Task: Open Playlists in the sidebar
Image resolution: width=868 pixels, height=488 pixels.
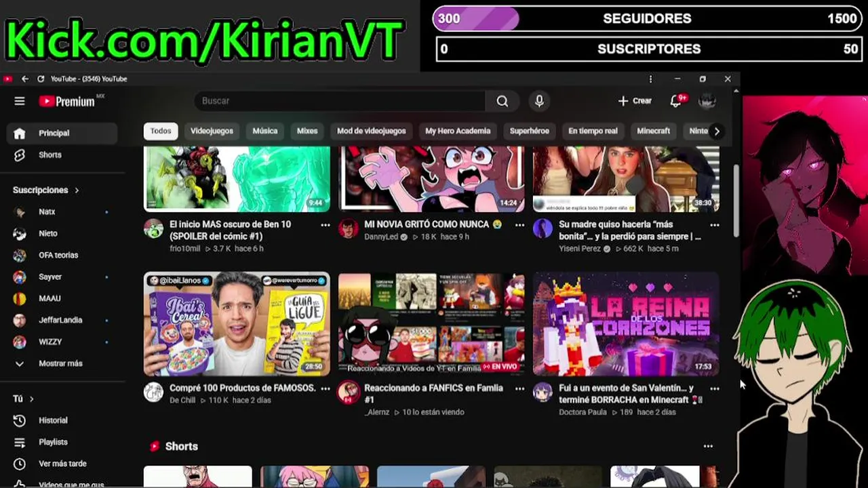Action: click(62, 442)
